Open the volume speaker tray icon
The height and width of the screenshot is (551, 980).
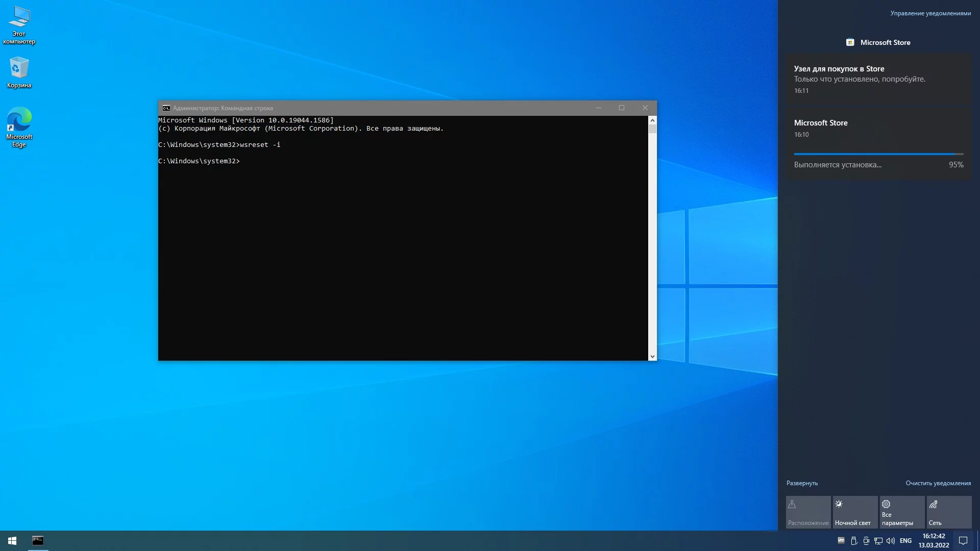[891, 541]
